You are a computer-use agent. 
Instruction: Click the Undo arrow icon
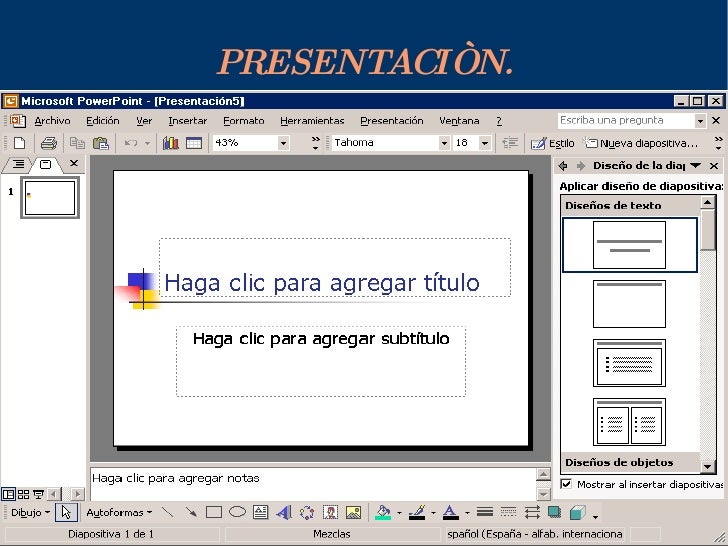tap(130, 143)
